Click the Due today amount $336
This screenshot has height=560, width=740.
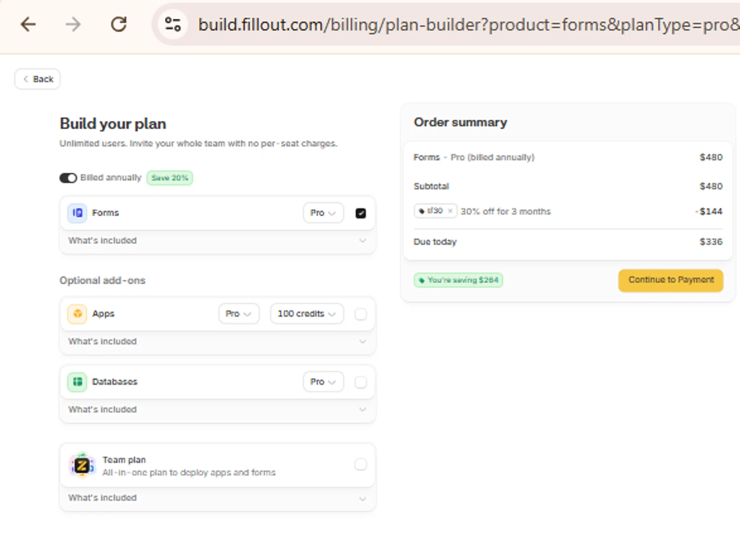click(x=711, y=242)
